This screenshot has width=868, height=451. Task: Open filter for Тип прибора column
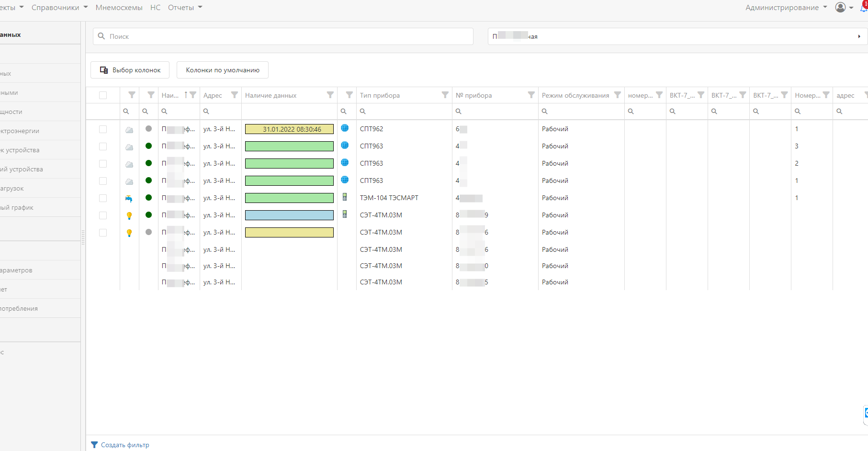tap(445, 95)
